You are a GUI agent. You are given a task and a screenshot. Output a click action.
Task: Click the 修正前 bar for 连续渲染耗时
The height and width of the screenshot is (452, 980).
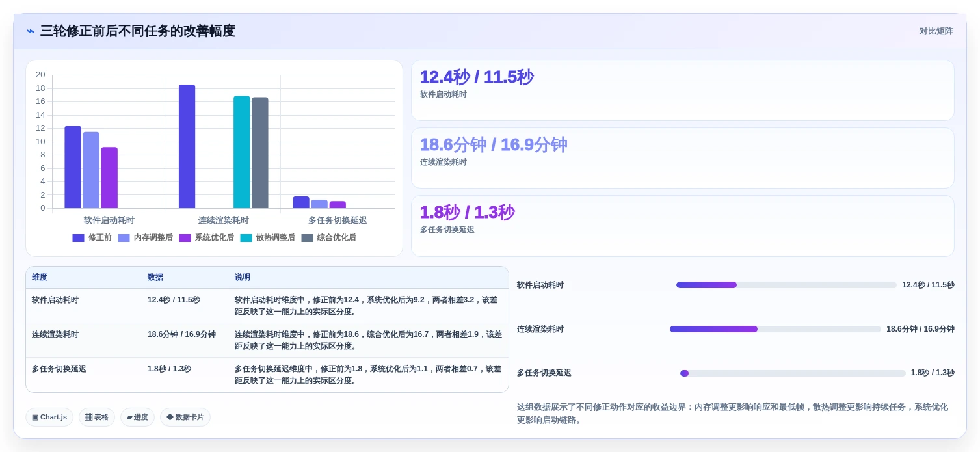pyautogui.click(x=187, y=146)
